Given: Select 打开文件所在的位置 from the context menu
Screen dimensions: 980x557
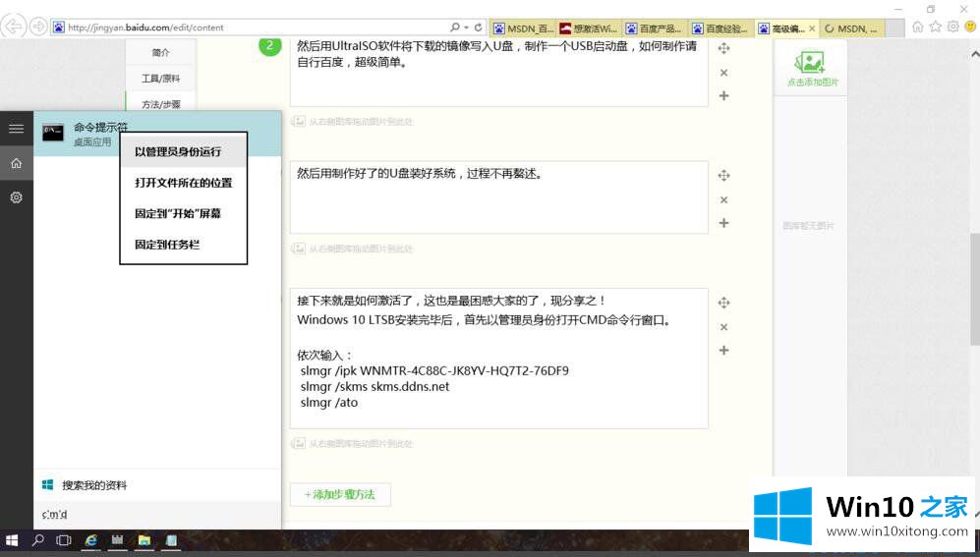Looking at the screenshot, I should click(x=183, y=183).
